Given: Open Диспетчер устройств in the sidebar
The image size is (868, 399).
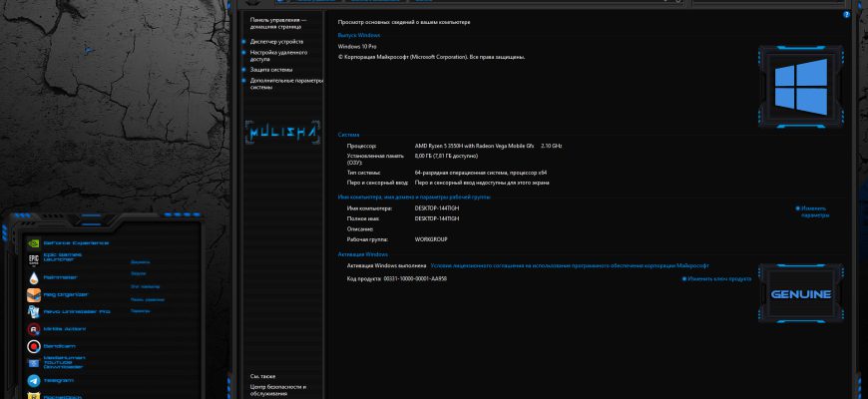Looking at the screenshot, I should pyautogui.click(x=276, y=42).
